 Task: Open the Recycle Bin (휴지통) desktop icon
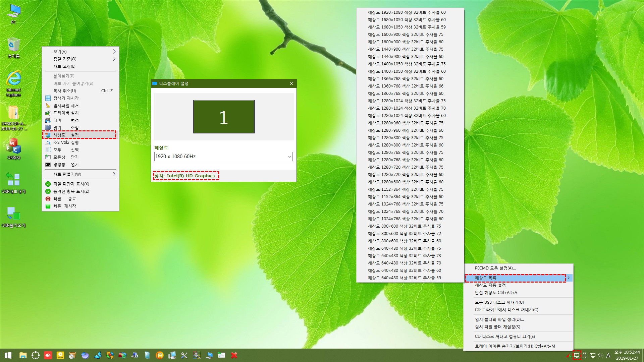[x=13, y=48]
